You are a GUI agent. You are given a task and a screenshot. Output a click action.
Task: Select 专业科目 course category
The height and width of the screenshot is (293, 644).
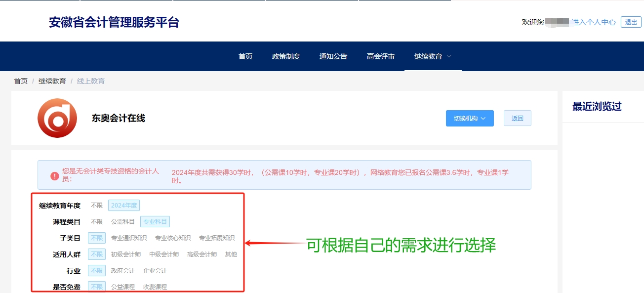click(x=156, y=221)
